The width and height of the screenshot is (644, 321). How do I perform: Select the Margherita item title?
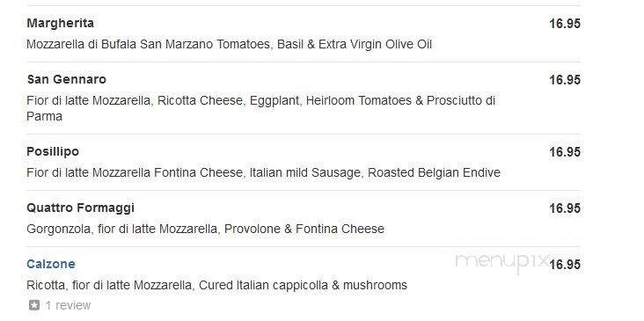click(61, 23)
